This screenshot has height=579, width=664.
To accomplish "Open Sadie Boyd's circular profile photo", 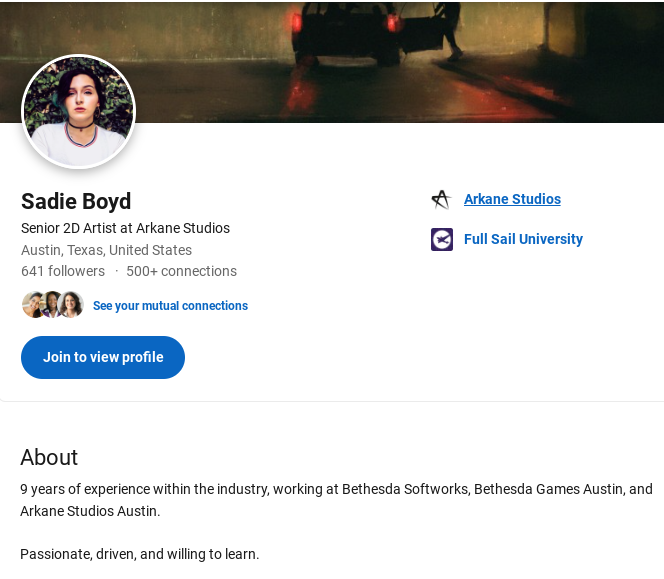I will point(78,111).
